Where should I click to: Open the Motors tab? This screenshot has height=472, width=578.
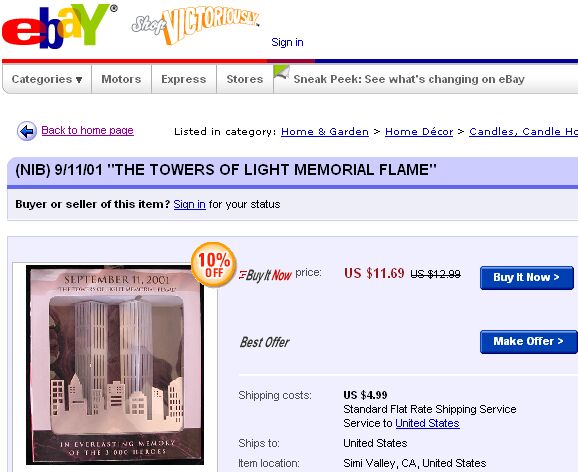click(121, 79)
